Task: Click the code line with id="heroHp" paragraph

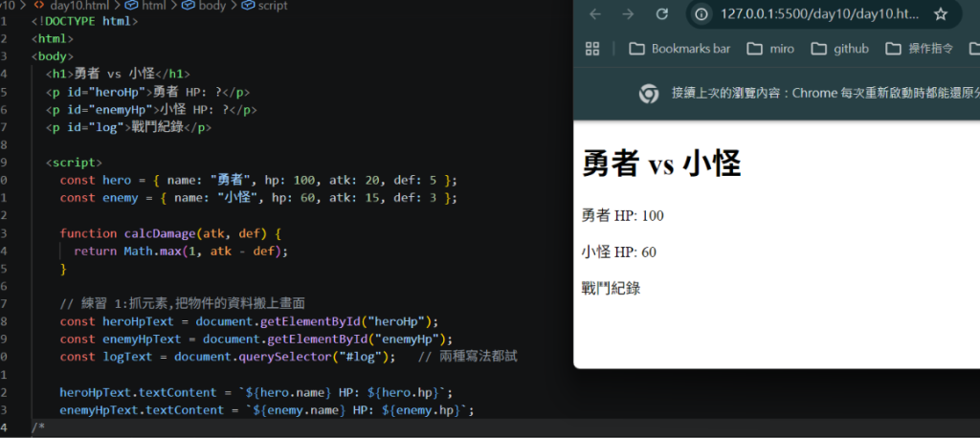Action: point(147,92)
